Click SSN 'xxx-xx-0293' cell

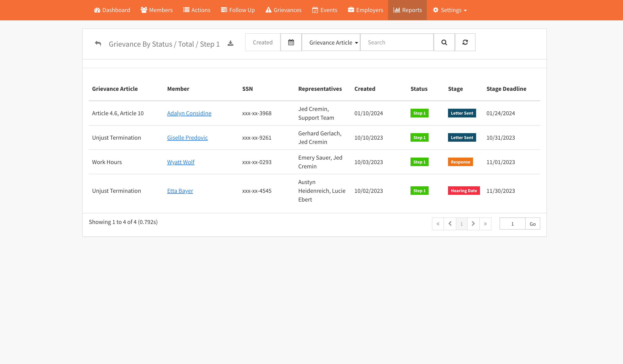point(257,162)
